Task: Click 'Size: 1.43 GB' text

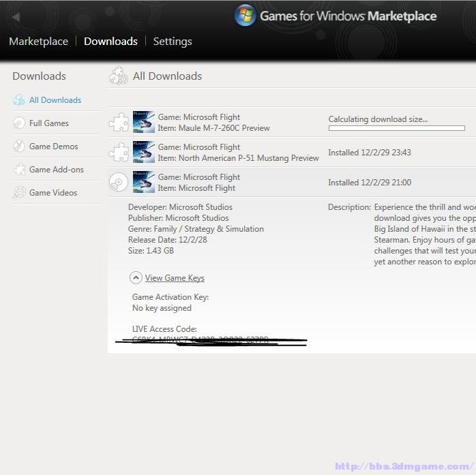Action: [x=151, y=251]
